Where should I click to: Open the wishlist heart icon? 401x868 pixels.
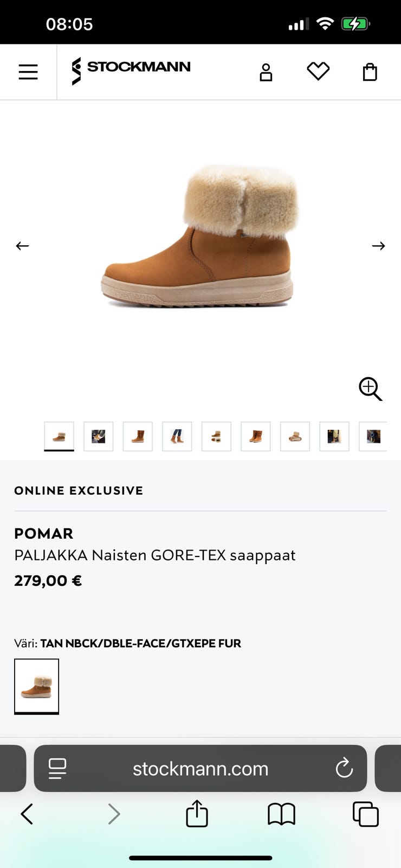click(318, 71)
